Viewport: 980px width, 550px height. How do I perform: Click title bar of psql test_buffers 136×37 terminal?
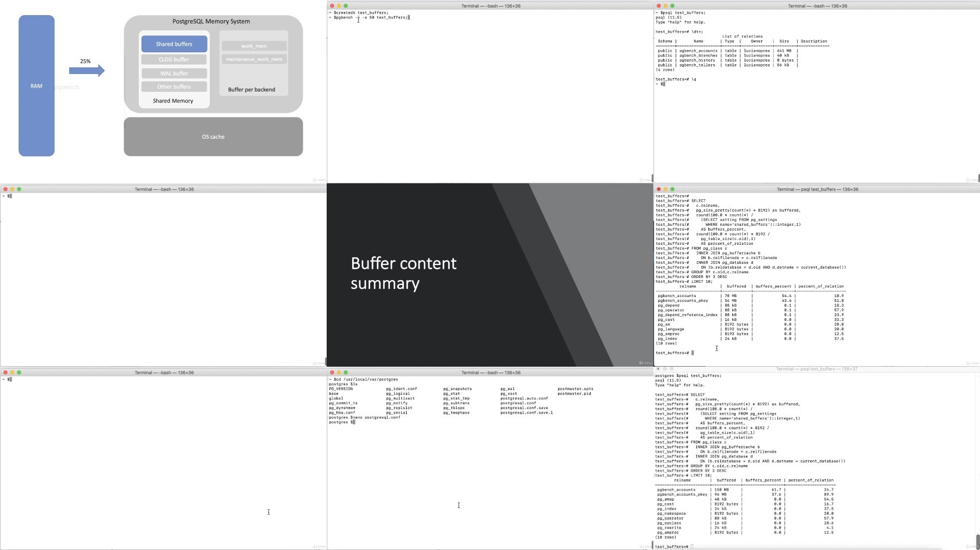pos(817,369)
